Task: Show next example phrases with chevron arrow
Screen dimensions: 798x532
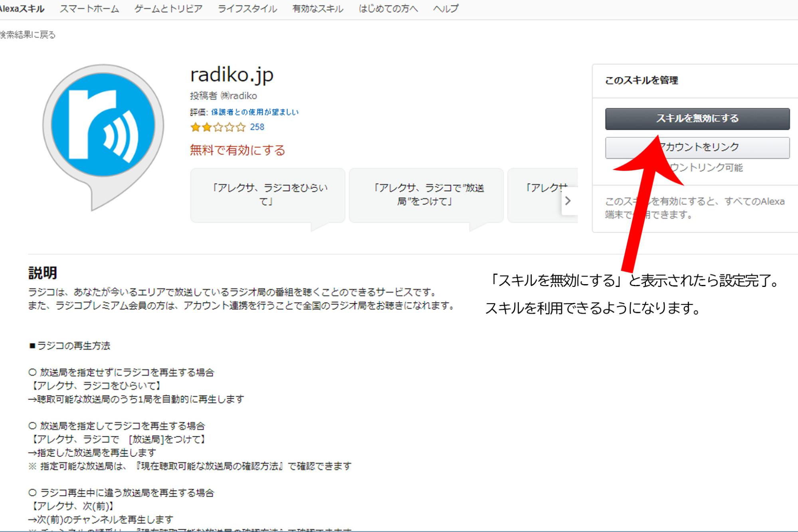Action: pos(568,201)
